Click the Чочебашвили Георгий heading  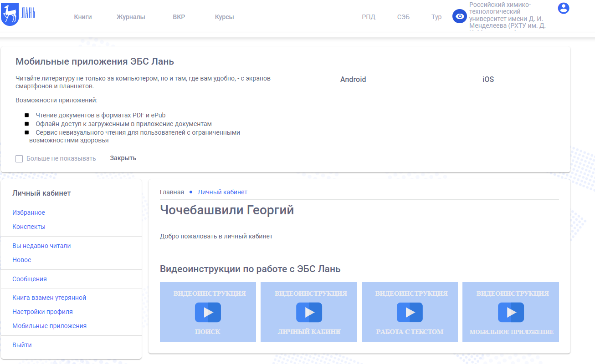pyautogui.click(x=227, y=210)
